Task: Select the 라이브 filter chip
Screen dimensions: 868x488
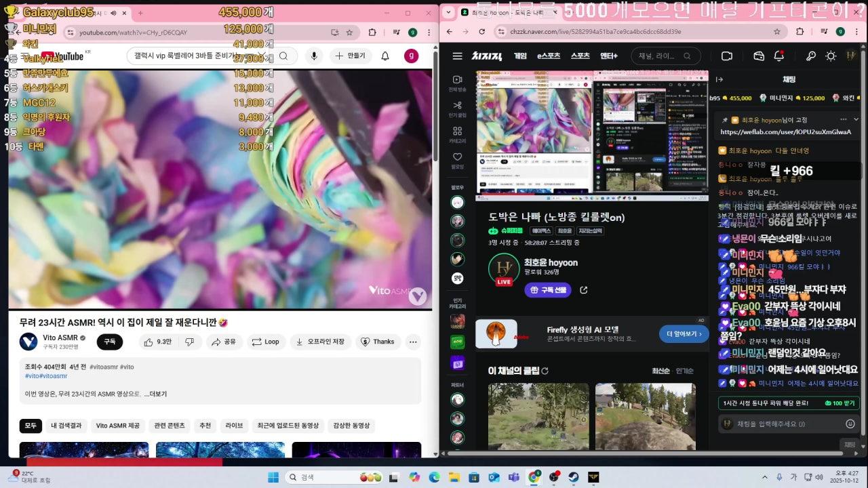Action: tap(234, 426)
